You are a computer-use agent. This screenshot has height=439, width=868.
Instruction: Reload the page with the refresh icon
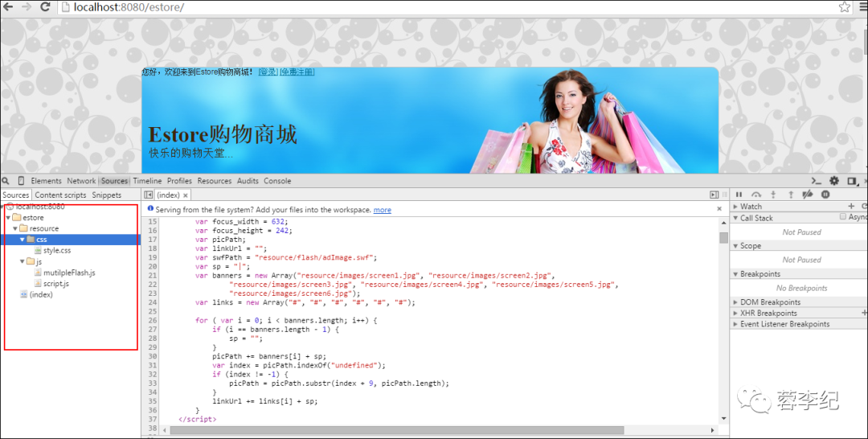pos(45,7)
